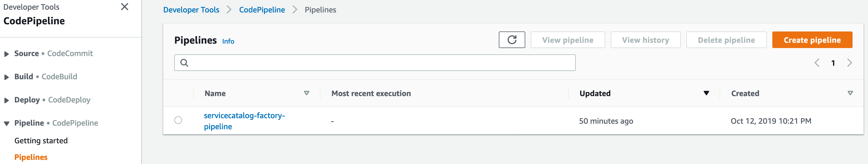
Task: Select the servicecatalog-factory-pipeline radio button
Action: 178,120
